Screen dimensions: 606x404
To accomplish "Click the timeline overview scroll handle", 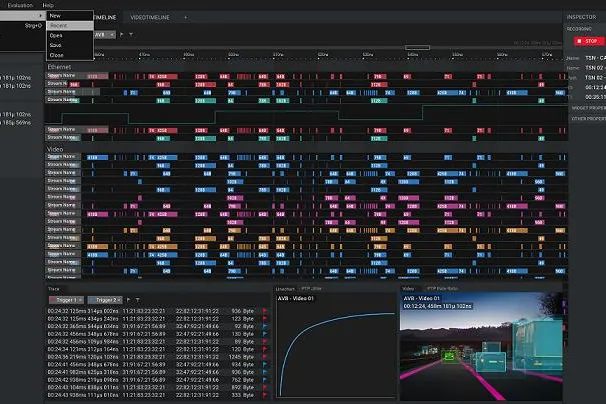I will pos(417,48).
